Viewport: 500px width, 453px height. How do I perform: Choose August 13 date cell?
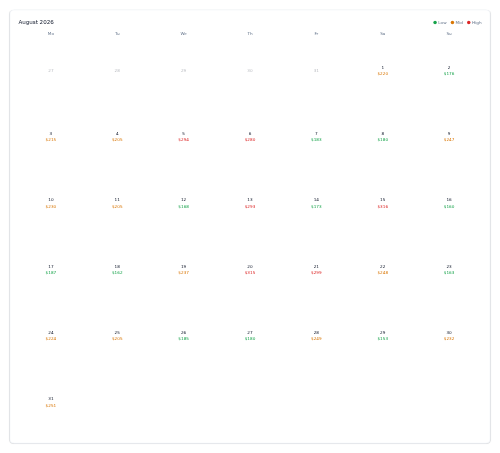pyautogui.click(x=250, y=203)
